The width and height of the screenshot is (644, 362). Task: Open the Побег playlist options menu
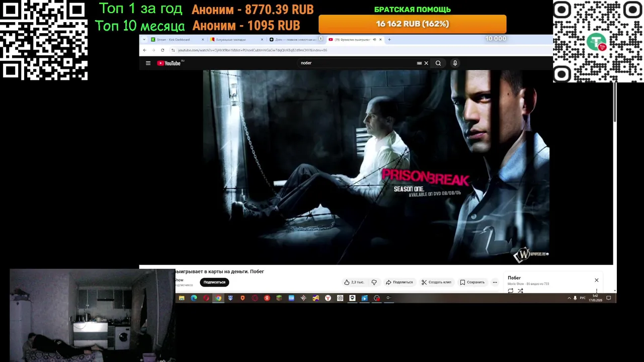point(597,291)
